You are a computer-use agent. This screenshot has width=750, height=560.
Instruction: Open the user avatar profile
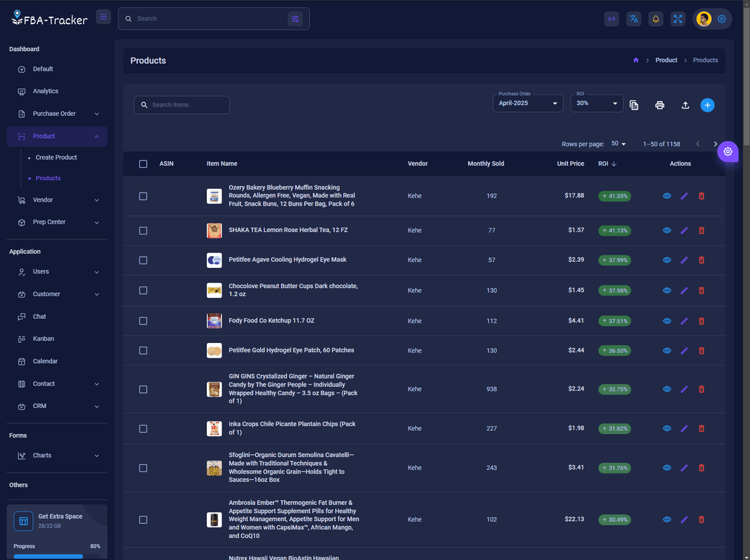(x=704, y=19)
